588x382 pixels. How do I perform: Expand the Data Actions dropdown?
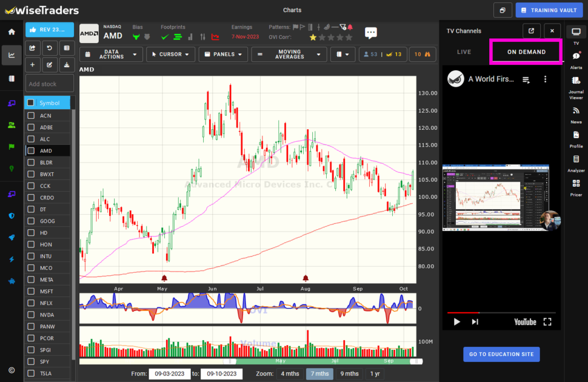click(x=111, y=55)
